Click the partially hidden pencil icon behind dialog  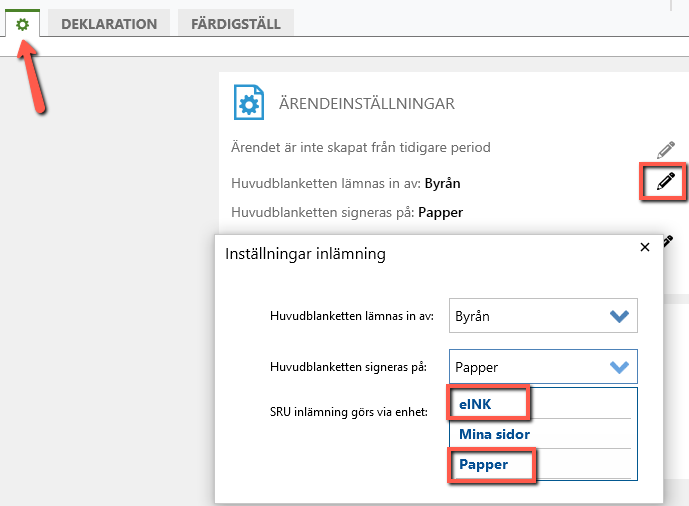(668, 240)
